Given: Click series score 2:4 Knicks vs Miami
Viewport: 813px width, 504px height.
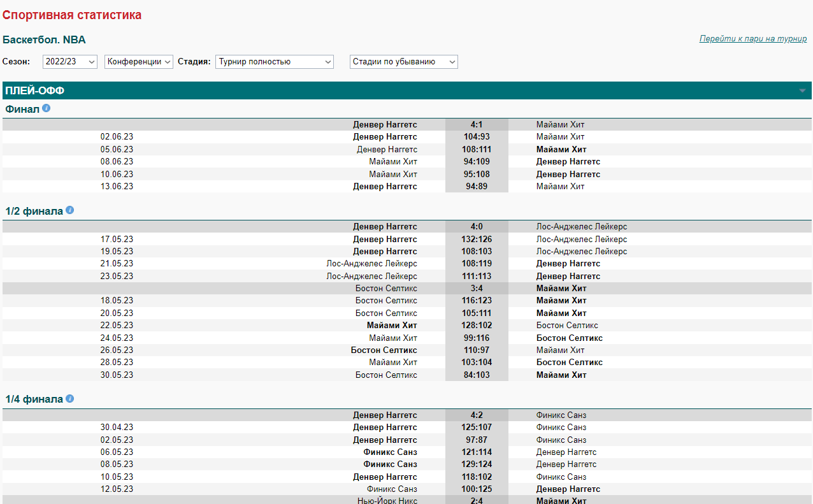Looking at the screenshot, I should tap(477, 501).
